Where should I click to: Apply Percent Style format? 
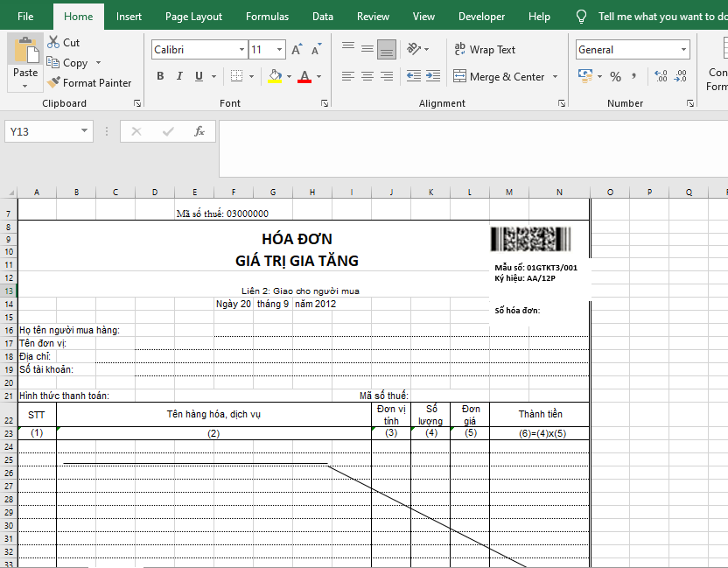[x=615, y=77]
